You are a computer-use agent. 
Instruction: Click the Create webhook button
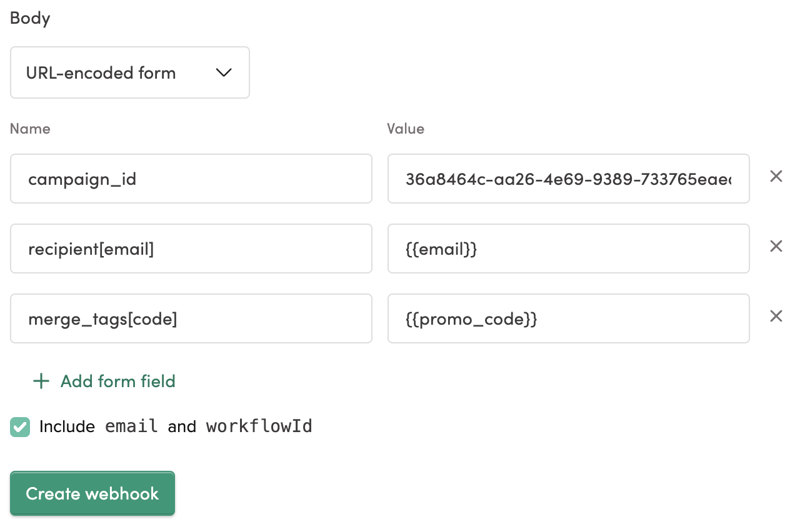click(x=92, y=493)
